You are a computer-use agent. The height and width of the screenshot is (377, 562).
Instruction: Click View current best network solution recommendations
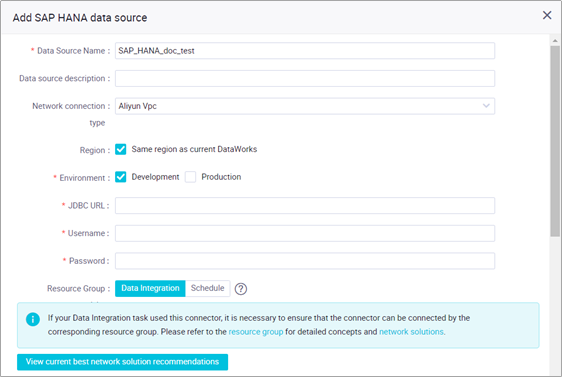point(122,362)
